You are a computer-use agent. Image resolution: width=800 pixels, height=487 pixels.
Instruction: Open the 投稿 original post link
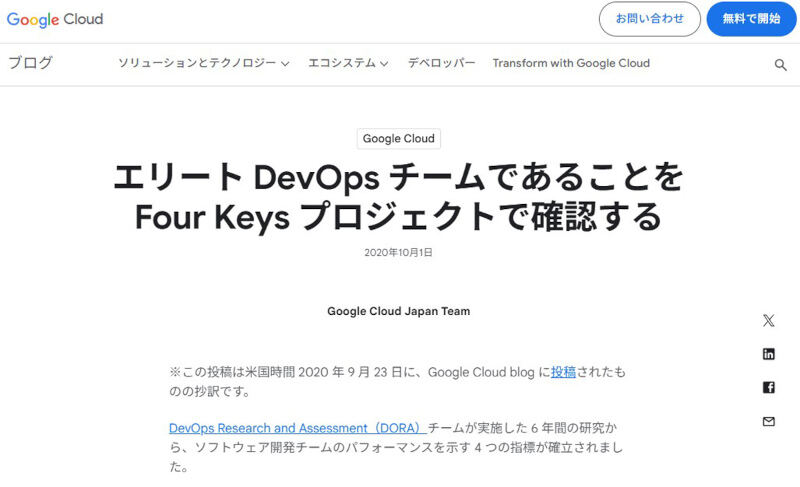563,372
